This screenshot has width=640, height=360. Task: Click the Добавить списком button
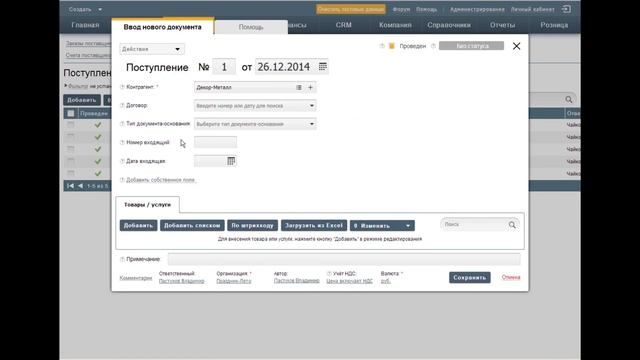click(192, 225)
